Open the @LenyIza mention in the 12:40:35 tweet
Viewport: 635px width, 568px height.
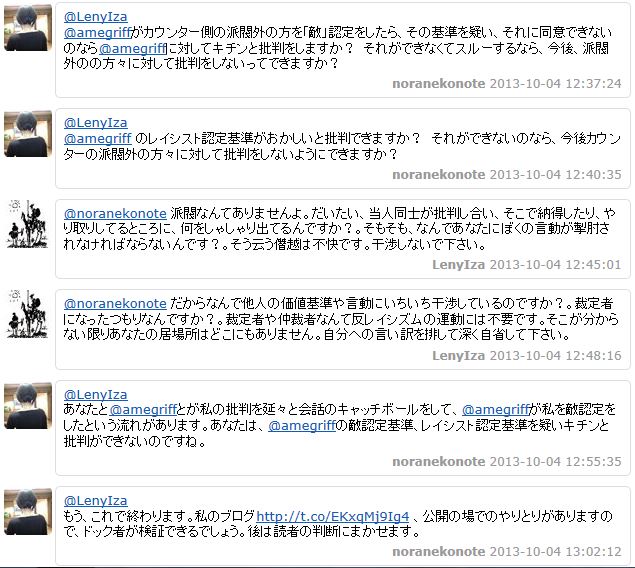[96, 123]
